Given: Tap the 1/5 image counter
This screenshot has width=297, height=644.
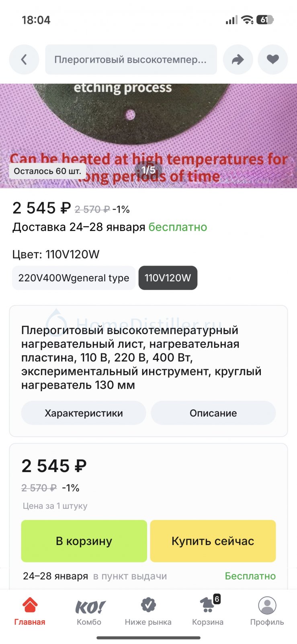Looking at the screenshot, I should pos(148,170).
